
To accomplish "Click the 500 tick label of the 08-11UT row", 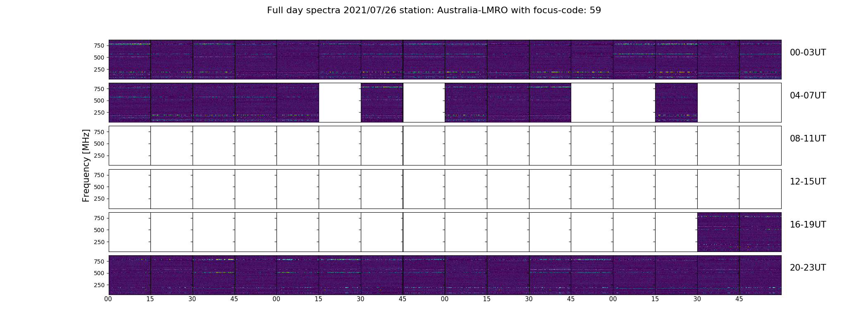I will [99, 144].
